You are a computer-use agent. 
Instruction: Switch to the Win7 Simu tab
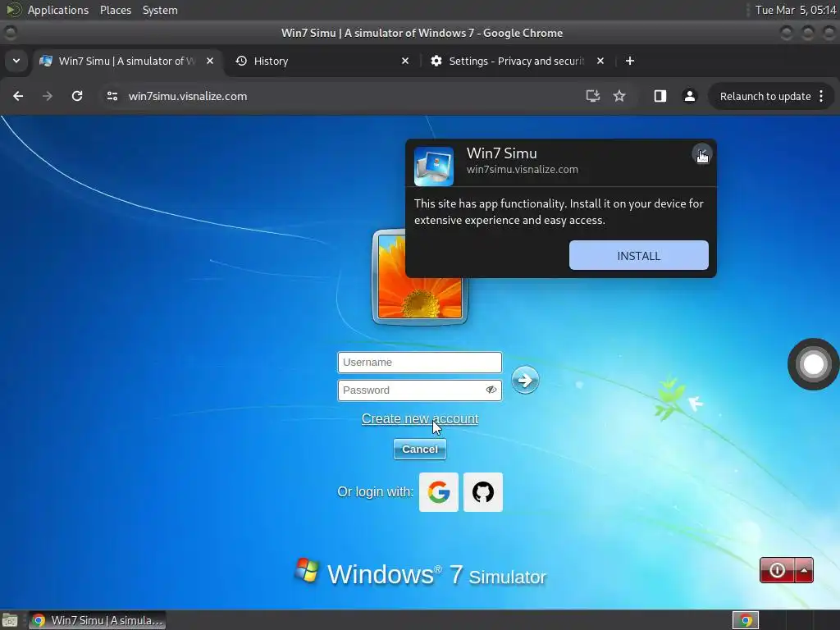[x=126, y=61]
